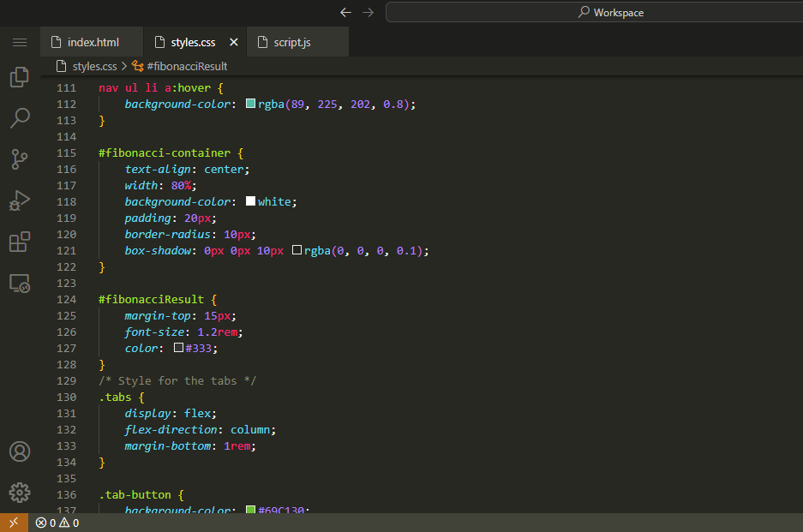Image resolution: width=803 pixels, height=532 pixels.
Task: Open the Extensions view
Action: click(19, 242)
